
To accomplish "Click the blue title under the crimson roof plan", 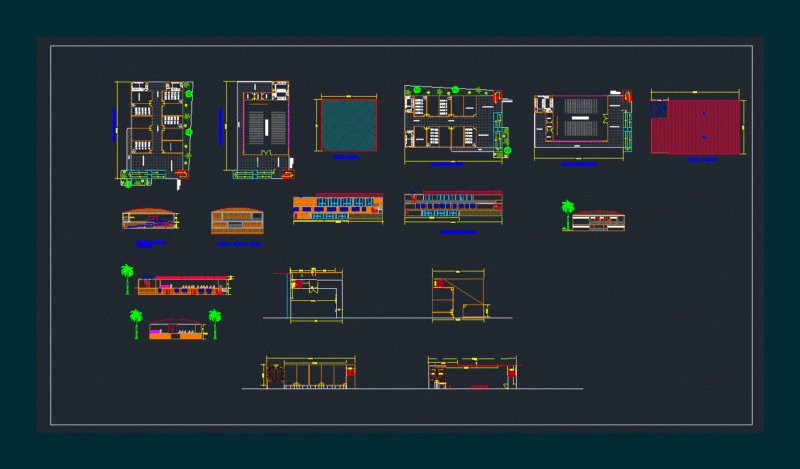I will [702, 159].
